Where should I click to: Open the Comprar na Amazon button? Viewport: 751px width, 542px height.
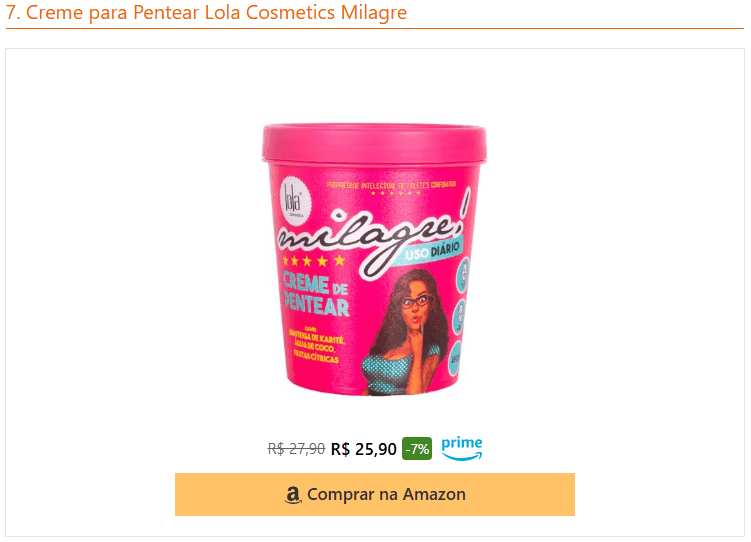[x=375, y=495]
